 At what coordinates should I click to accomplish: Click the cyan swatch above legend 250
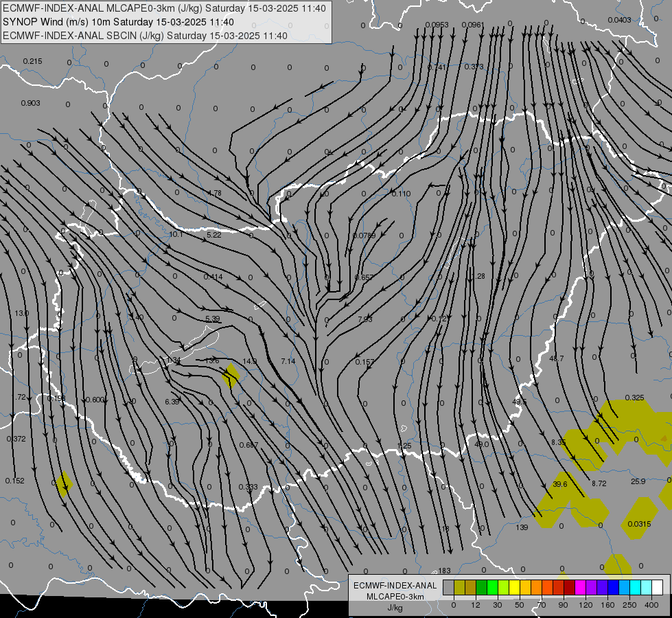click(635, 588)
